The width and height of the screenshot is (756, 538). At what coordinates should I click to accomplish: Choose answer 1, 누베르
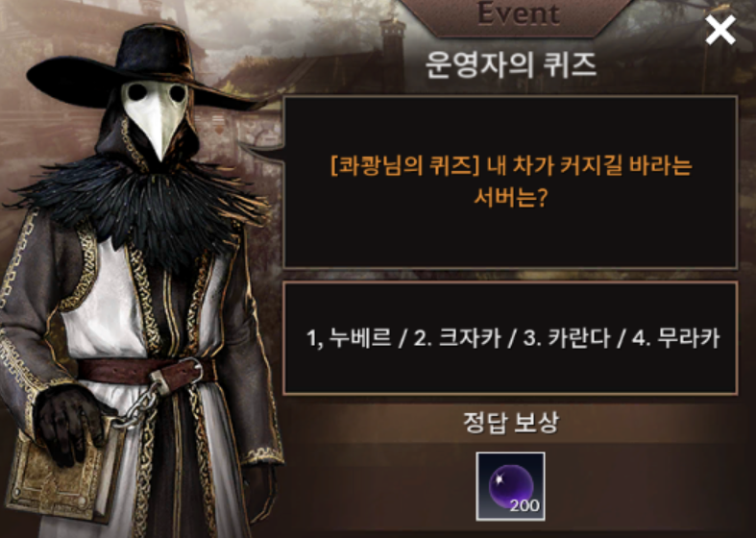(x=349, y=337)
